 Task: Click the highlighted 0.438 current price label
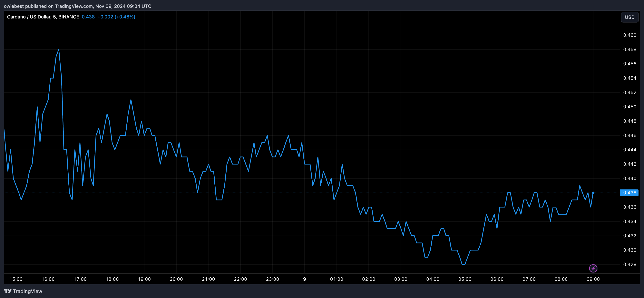(x=629, y=193)
